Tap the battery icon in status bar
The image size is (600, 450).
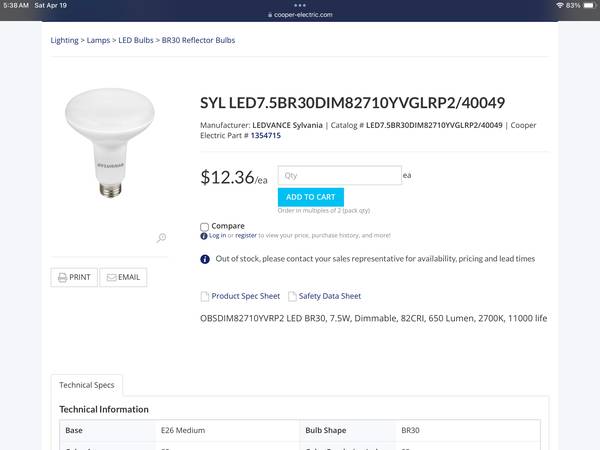coord(588,5)
